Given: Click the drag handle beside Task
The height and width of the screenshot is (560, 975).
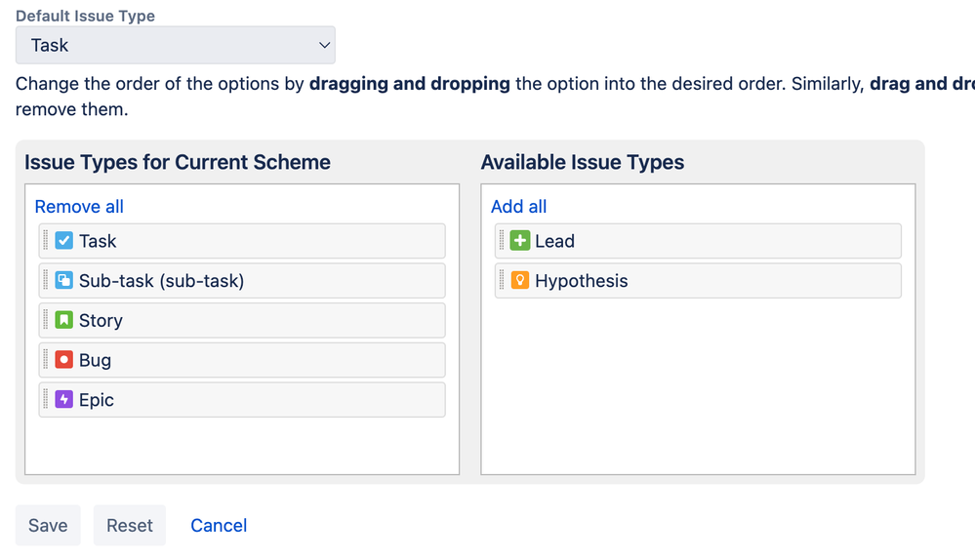Looking at the screenshot, I should coord(46,241).
